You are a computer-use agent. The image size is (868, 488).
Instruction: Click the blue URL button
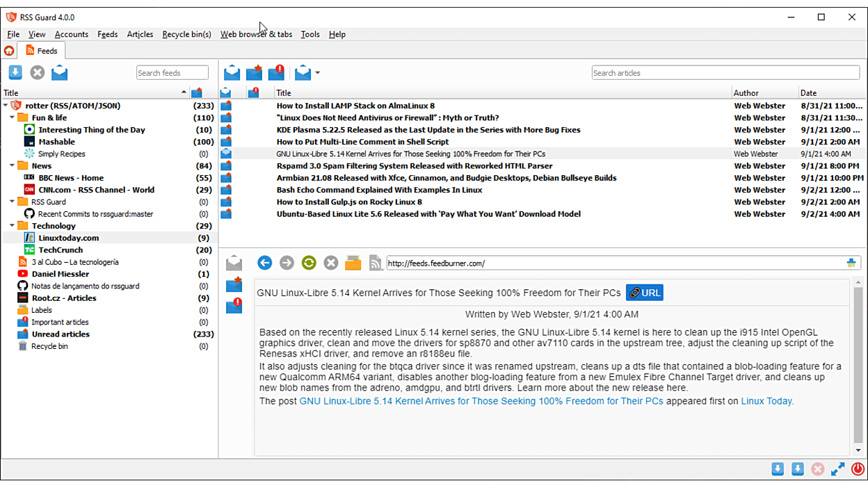click(644, 293)
